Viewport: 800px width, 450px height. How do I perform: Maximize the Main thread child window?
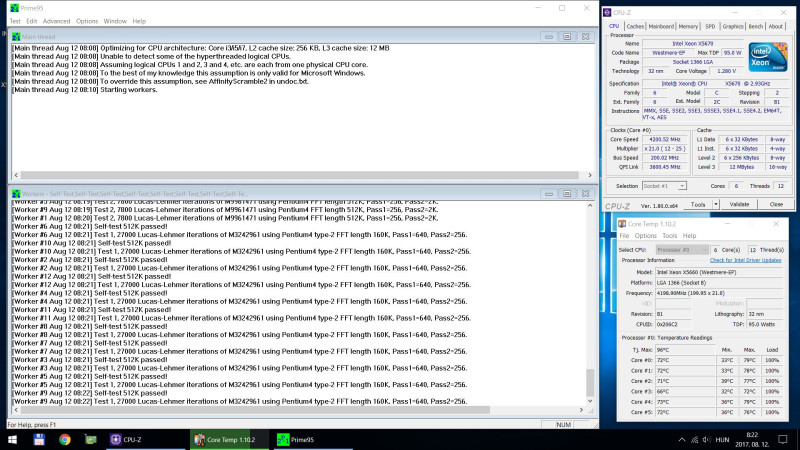(567, 37)
